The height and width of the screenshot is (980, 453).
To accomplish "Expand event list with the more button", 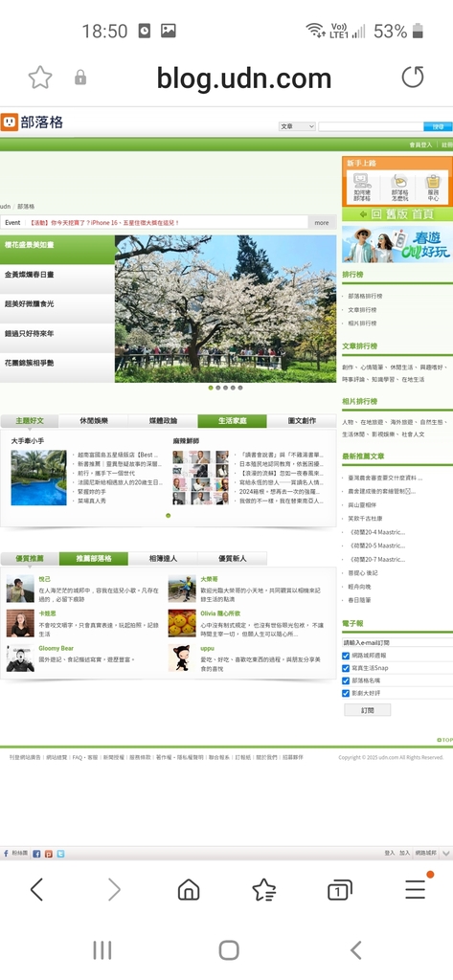I will [x=322, y=222].
